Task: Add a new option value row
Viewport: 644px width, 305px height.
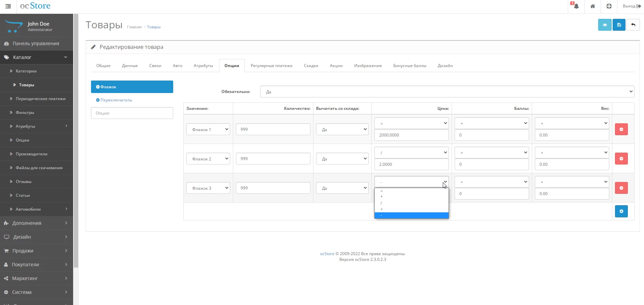Action: point(621,211)
